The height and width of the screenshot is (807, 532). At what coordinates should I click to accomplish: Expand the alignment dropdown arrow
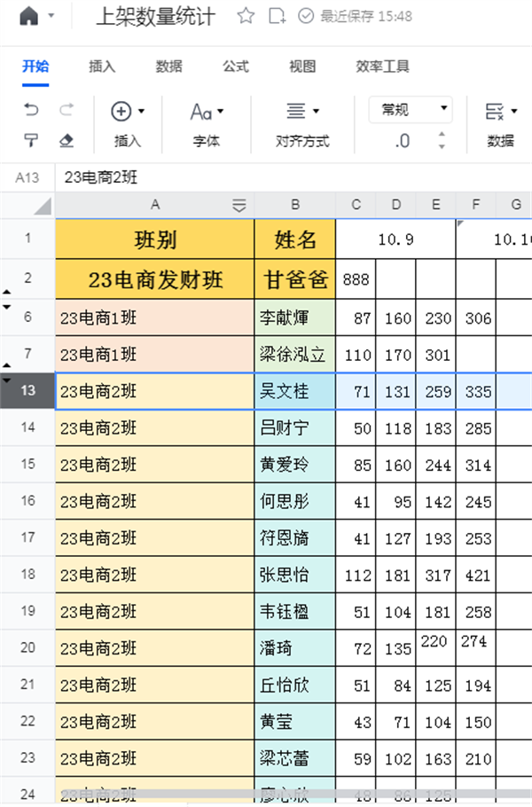316,111
